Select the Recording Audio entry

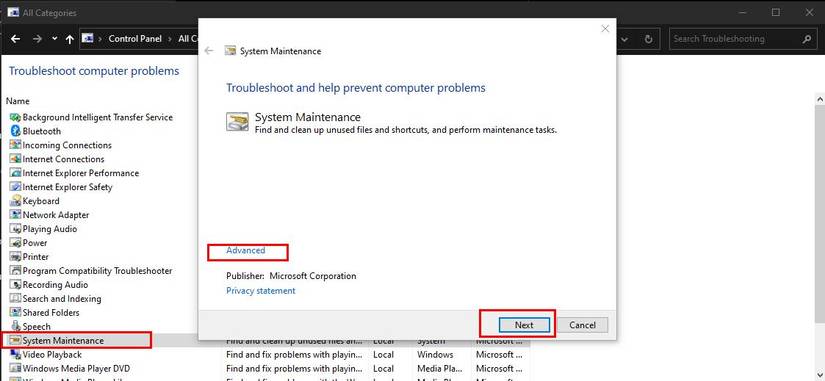coord(55,285)
